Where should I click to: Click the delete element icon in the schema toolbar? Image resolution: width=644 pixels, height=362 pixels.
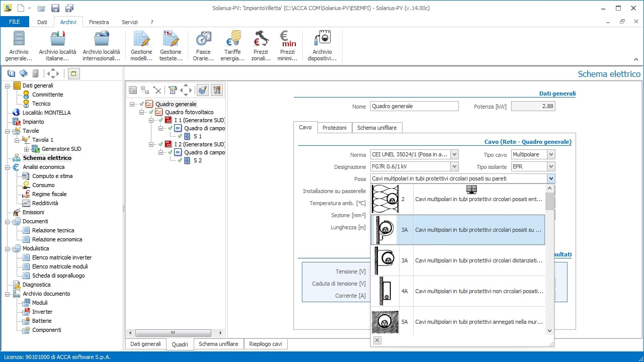pos(157,90)
